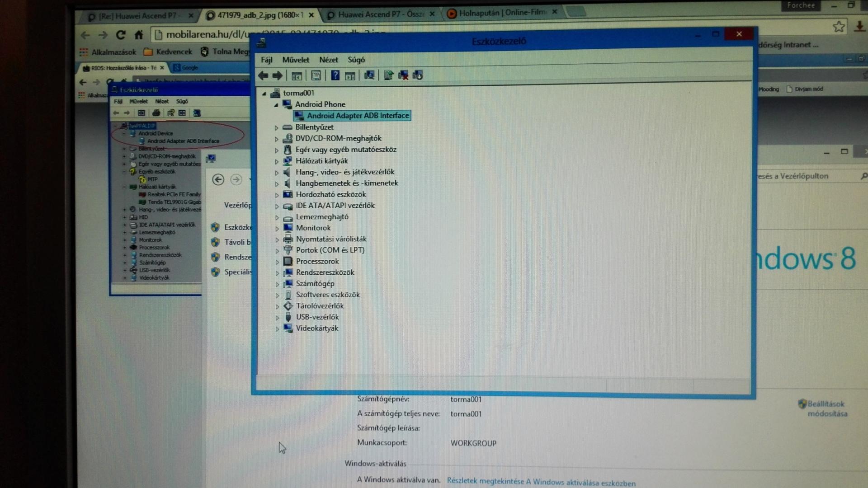This screenshot has width=868, height=488.
Task: Click the browser forward arrow
Action: click(x=103, y=35)
